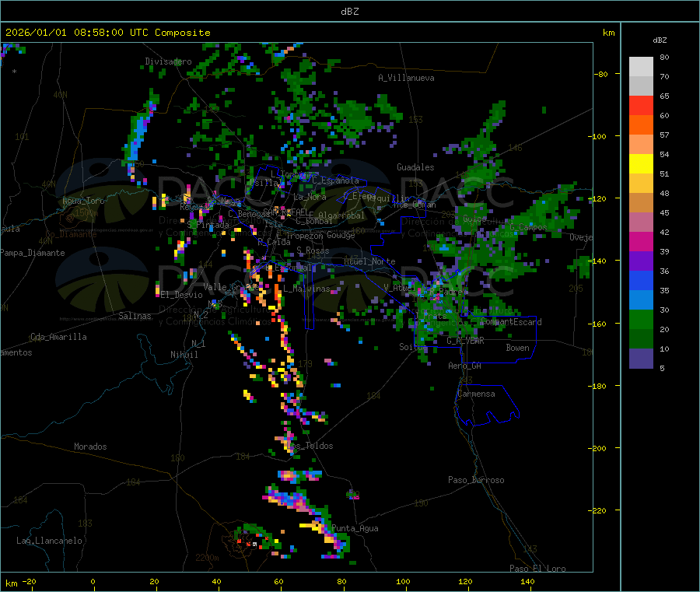Viewport: 700px width, 592px height.
Task: Click the Nihuil map label
Action: pyautogui.click(x=184, y=355)
